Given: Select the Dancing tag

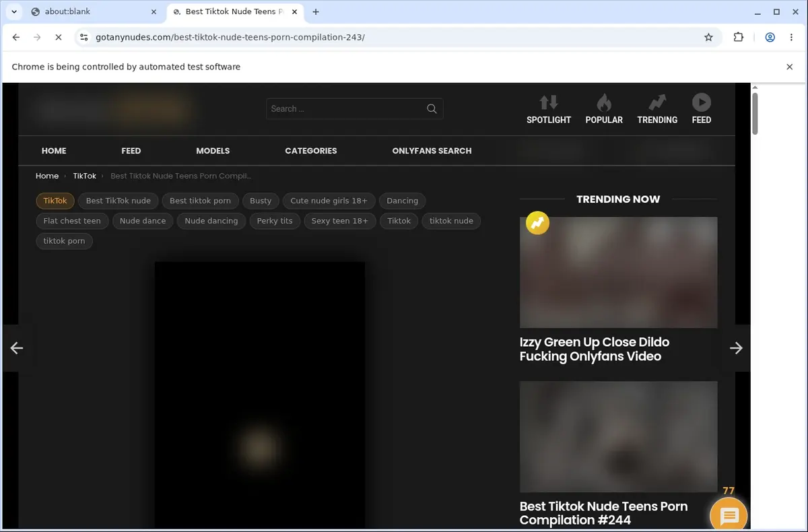Looking at the screenshot, I should click(x=402, y=201).
